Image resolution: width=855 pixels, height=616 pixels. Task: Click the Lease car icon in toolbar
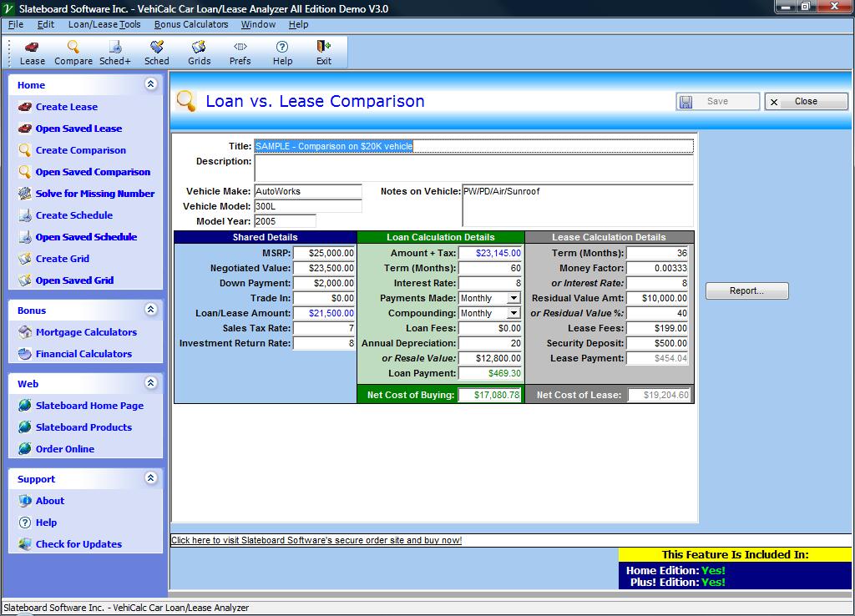32,52
